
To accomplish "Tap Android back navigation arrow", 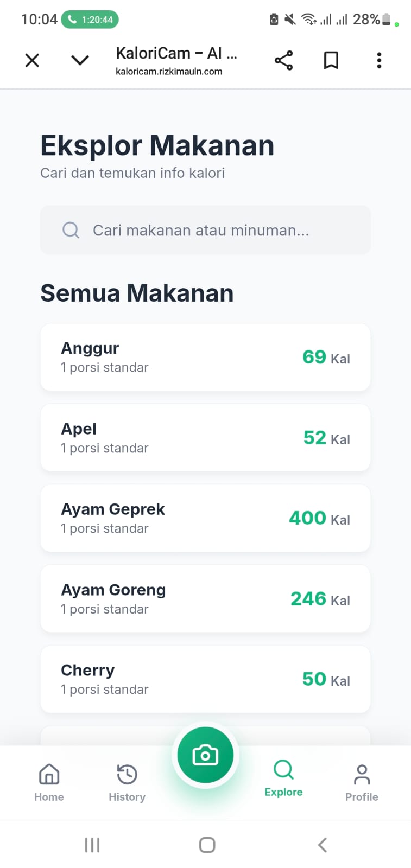I will 323,845.
